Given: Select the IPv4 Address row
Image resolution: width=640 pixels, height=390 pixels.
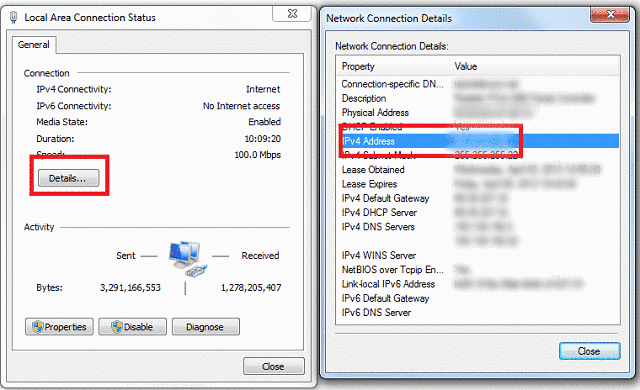Looking at the screenshot, I should pyautogui.click(x=478, y=141).
